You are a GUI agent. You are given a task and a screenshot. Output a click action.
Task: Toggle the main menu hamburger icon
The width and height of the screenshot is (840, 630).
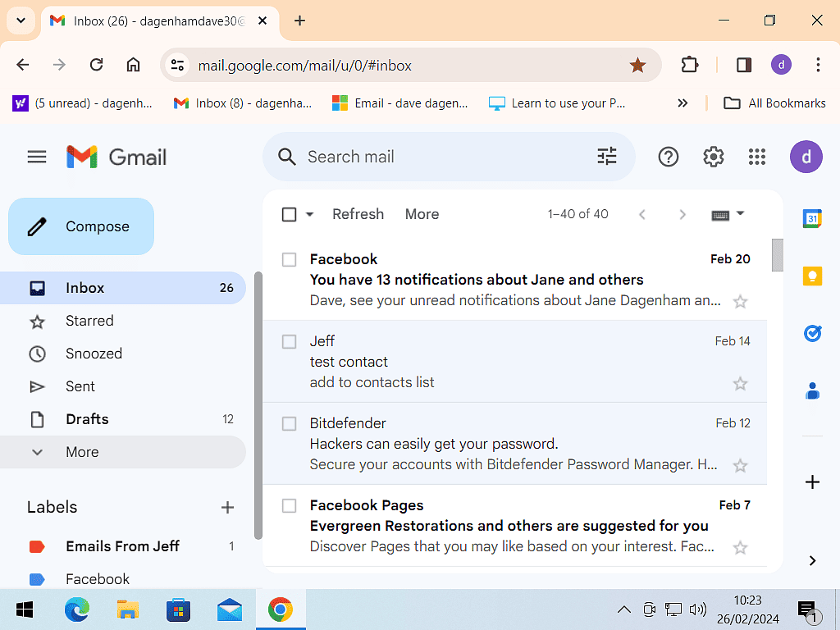[37, 157]
